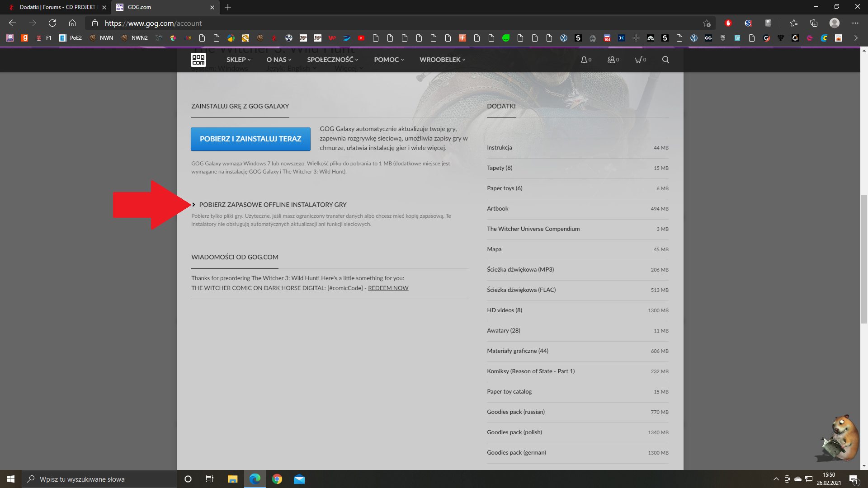Screen dimensions: 868x488
Task: Download the Artbook extra
Action: pos(577,209)
